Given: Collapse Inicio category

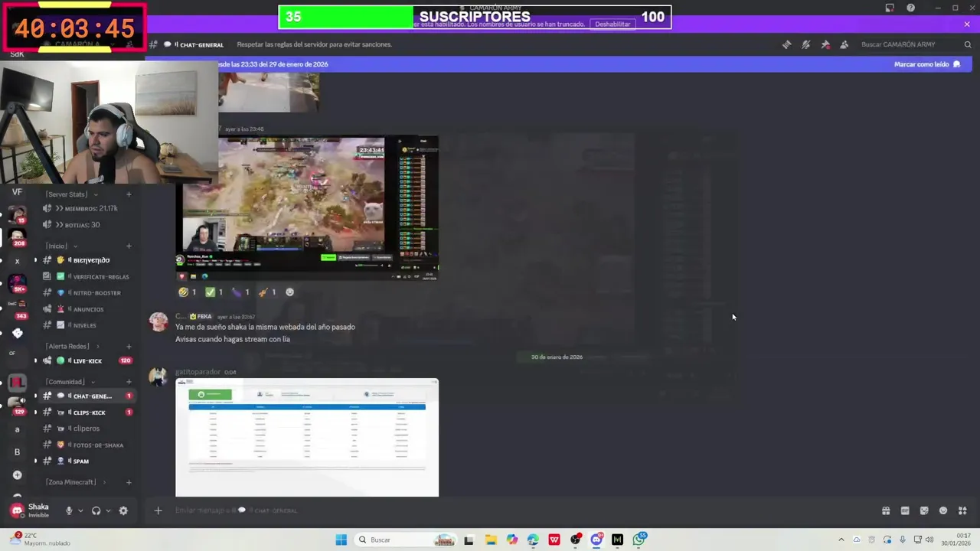Looking at the screenshot, I should click(x=61, y=246).
